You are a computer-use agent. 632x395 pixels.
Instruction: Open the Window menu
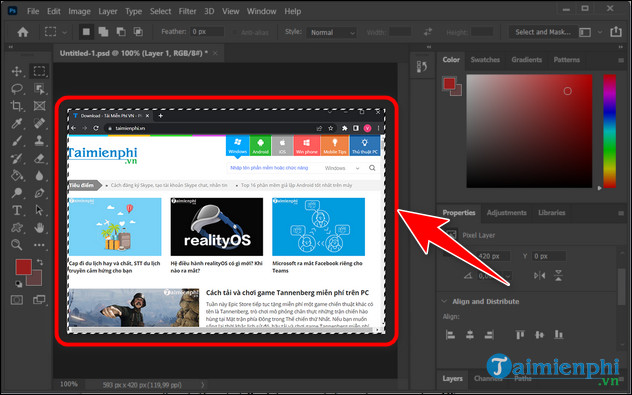click(261, 11)
